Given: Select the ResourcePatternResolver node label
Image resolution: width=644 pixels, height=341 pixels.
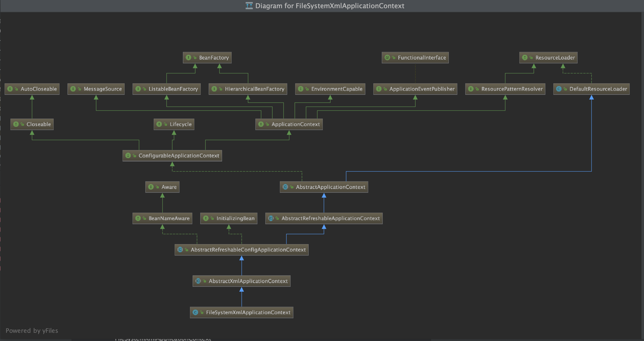Looking at the screenshot, I should pos(512,89).
